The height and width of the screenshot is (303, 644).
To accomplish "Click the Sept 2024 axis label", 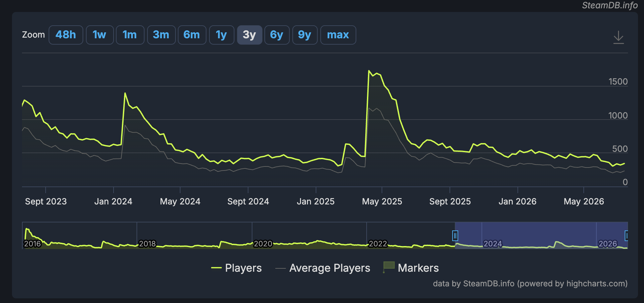I will tap(248, 201).
